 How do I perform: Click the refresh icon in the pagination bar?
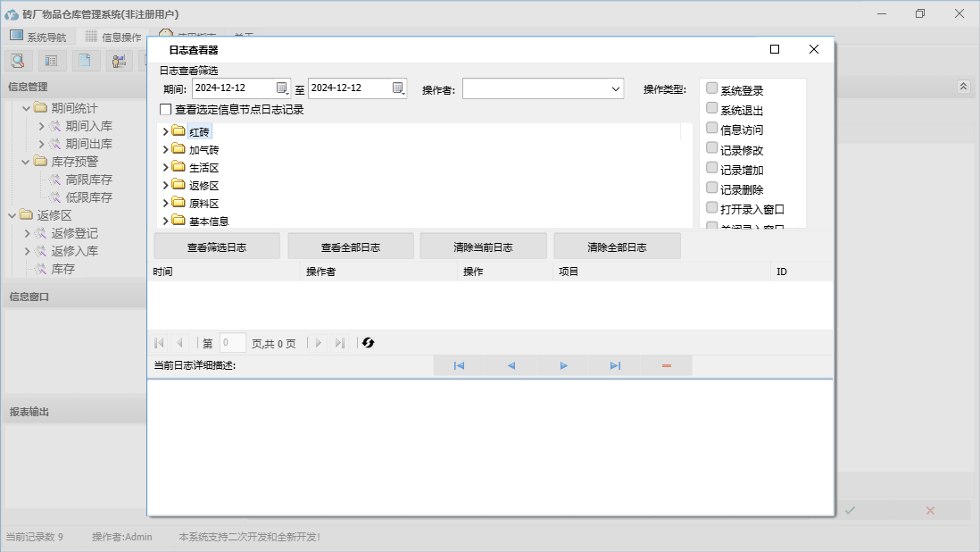[x=368, y=343]
